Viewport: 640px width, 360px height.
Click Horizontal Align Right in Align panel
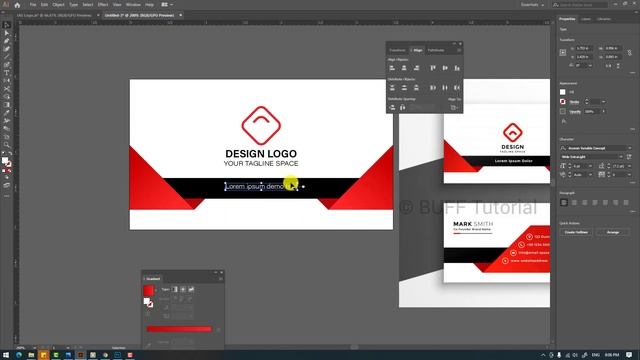(416, 68)
